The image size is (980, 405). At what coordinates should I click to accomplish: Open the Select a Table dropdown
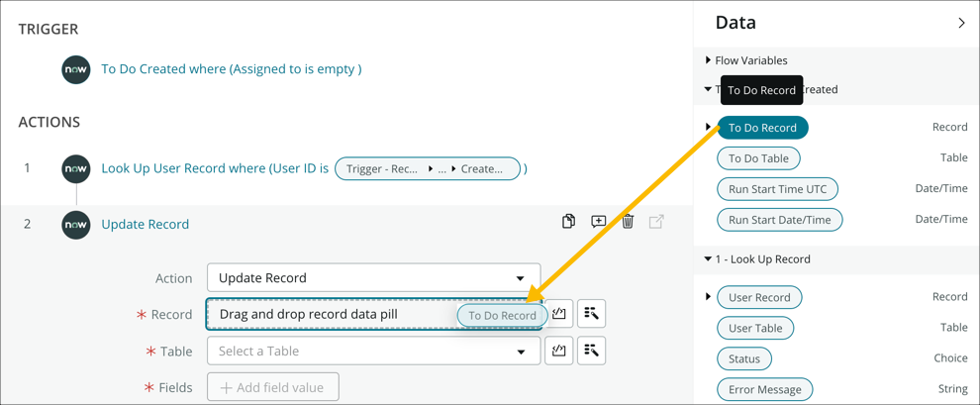coord(373,351)
